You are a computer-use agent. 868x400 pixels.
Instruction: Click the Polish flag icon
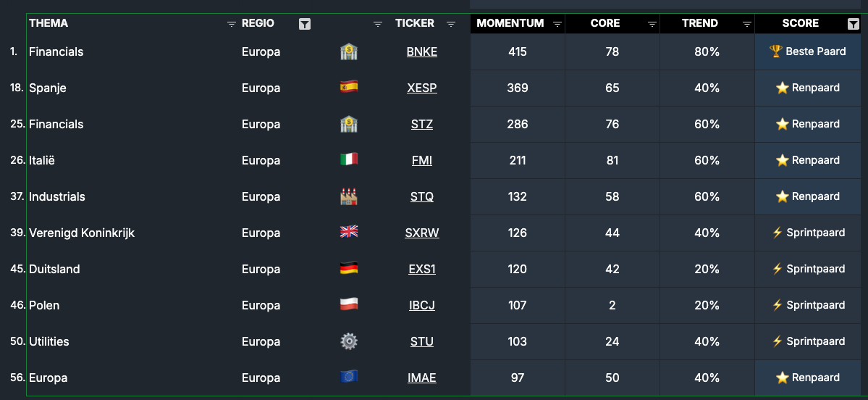coord(349,305)
